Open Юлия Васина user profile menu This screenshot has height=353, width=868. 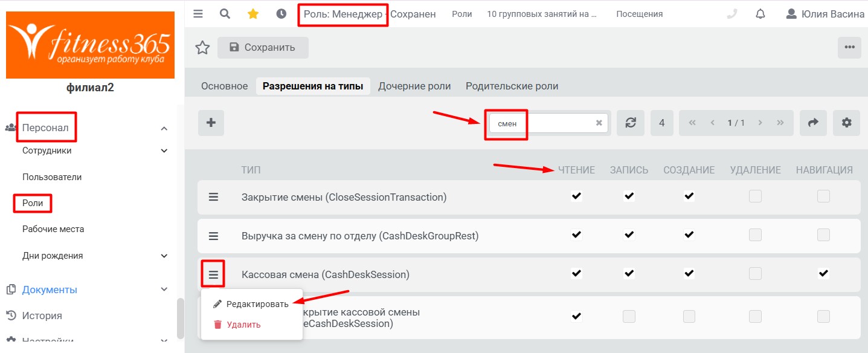coord(825,14)
